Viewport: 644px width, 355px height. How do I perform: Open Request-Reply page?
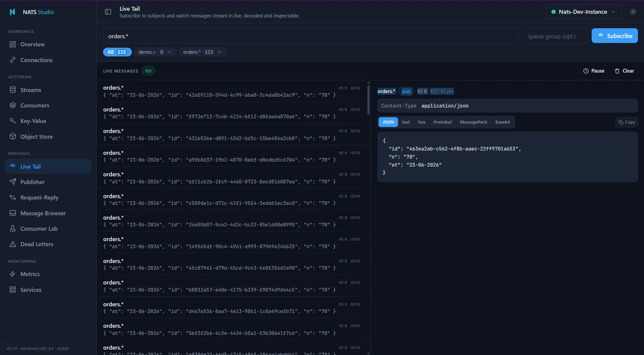48,197
